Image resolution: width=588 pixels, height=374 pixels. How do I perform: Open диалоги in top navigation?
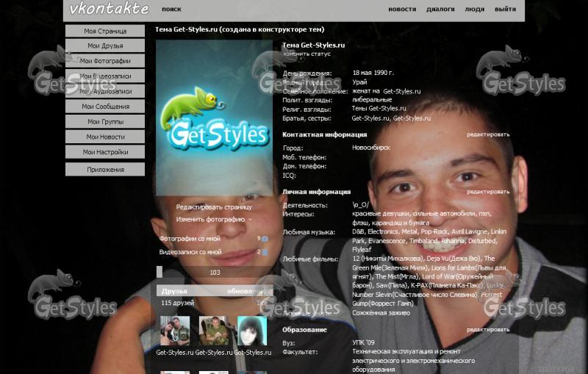pyautogui.click(x=440, y=10)
